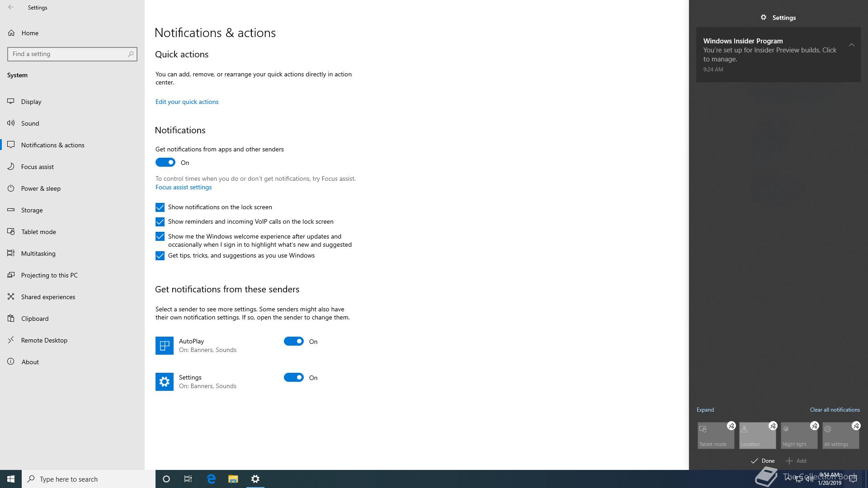Click the taskbar clock showing 9:54 AM
Screen dimensions: 868x488
click(x=829, y=479)
